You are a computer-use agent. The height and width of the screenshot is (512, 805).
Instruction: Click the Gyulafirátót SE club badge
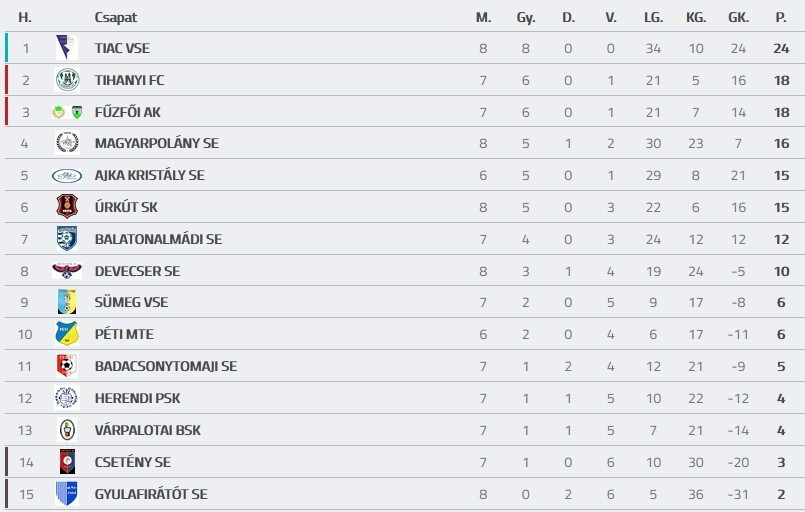pyautogui.click(x=66, y=494)
